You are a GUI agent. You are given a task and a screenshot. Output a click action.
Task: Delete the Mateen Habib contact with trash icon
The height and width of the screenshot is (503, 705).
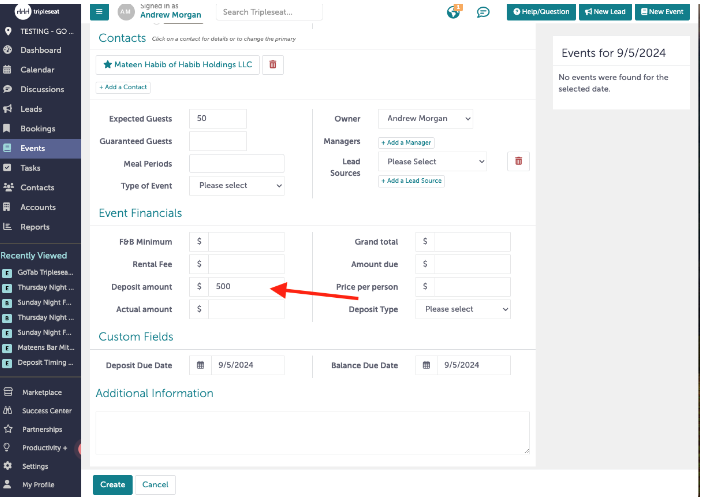pos(274,64)
